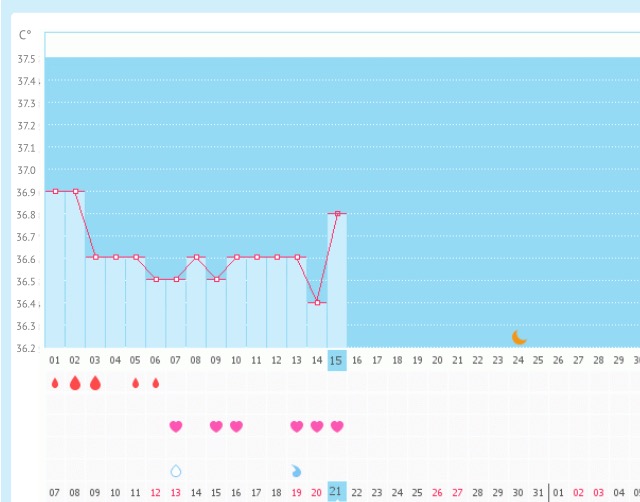Viewport: 640px width, 502px height.
Task: Click the orange moon icon on day 24
Action: (518, 338)
